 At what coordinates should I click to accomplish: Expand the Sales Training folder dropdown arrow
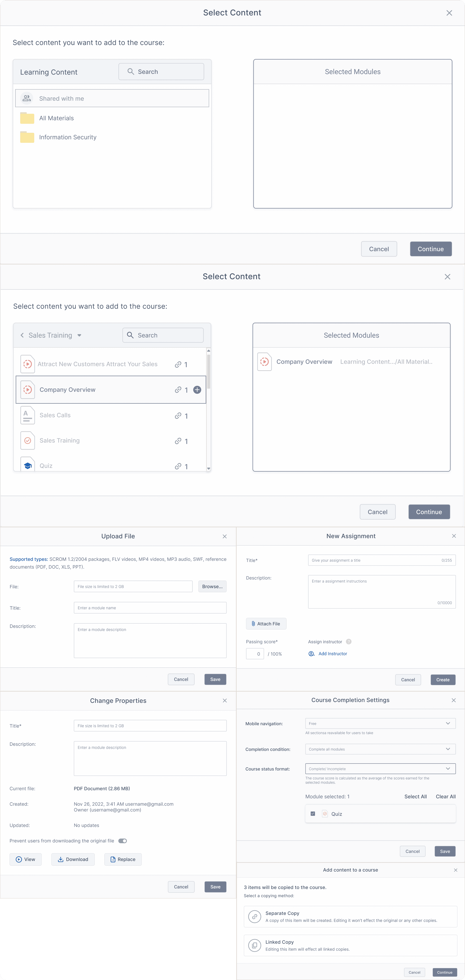79,336
